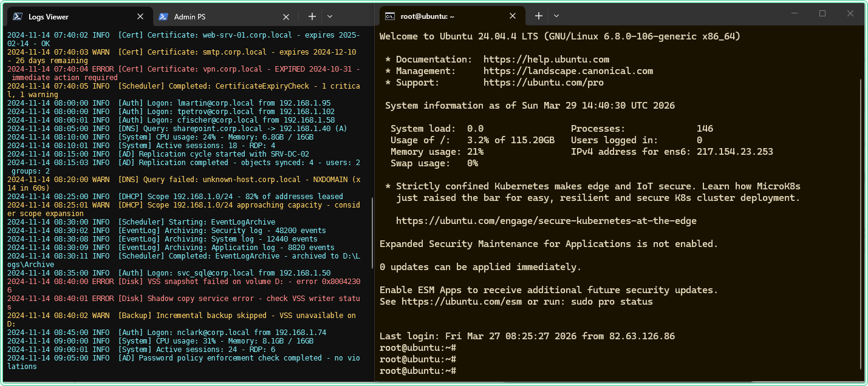Click the DHCP 82% of addresses leased line

click(x=175, y=197)
